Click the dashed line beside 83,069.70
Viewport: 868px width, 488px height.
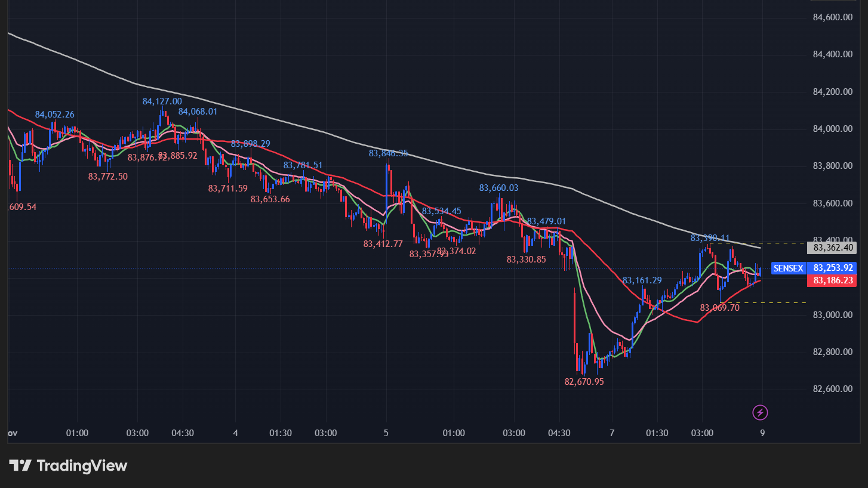tap(770, 303)
